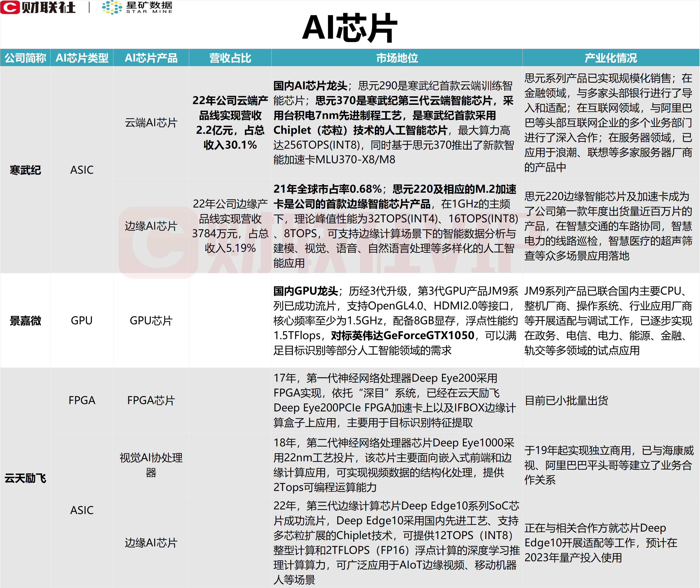Click the cell describing Deep Edge10 SoC

coord(397,543)
